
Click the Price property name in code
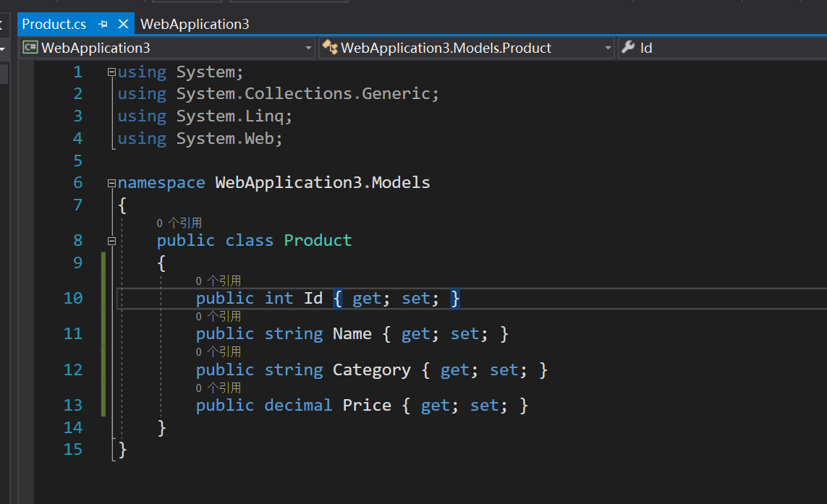tap(367, 405)
